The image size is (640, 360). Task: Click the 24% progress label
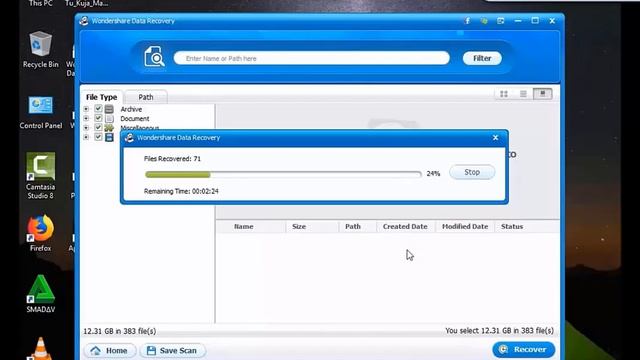tap(433, 173)
